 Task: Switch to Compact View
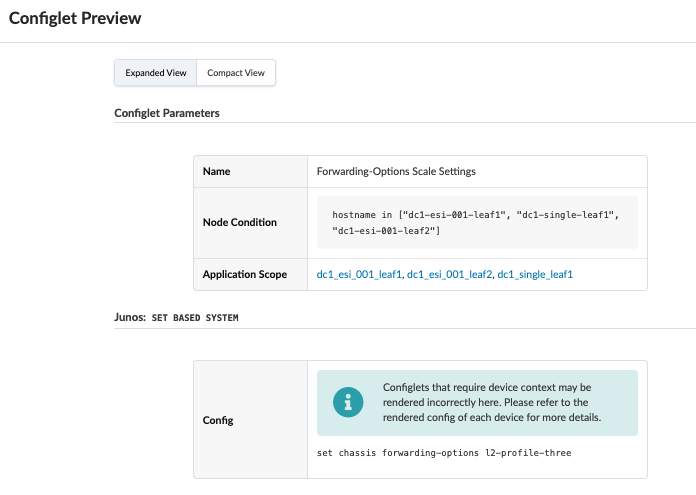pyautogui.click(x=236, y=73)
